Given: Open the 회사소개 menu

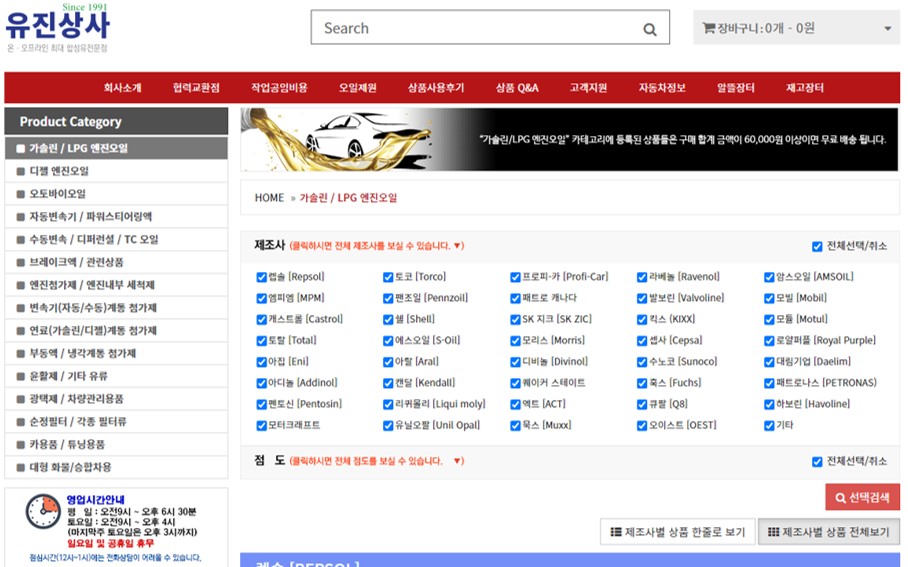Looking at the screenshot, I should 122,88.
